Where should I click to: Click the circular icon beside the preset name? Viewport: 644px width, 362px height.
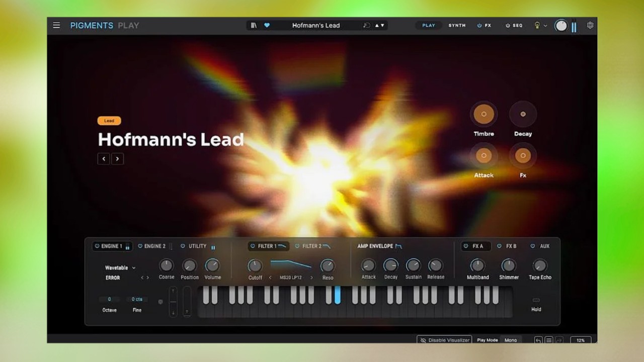(x=366, y=25)
